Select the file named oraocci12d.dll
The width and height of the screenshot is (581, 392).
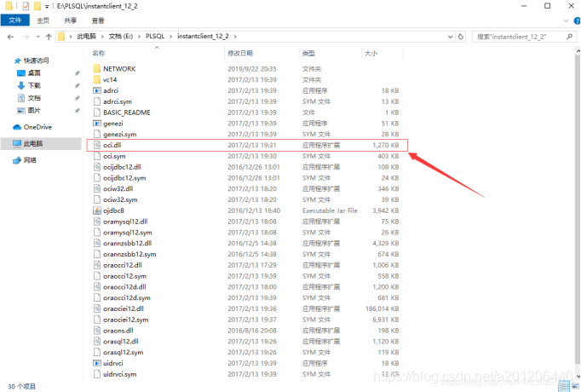(124, 287)
